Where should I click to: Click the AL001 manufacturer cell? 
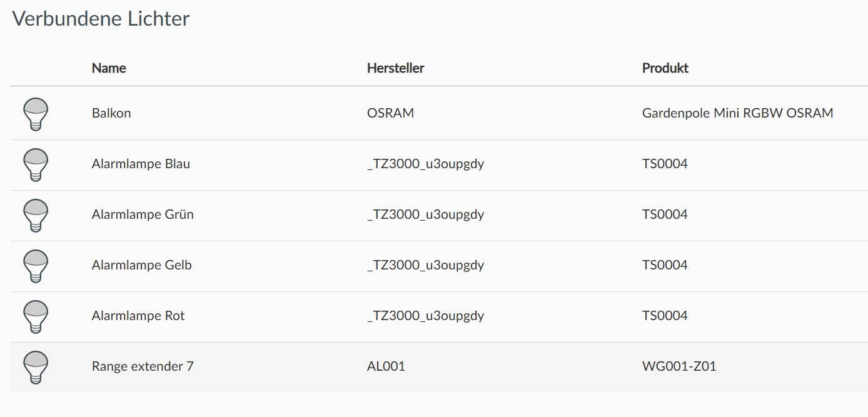click(386, 366)
